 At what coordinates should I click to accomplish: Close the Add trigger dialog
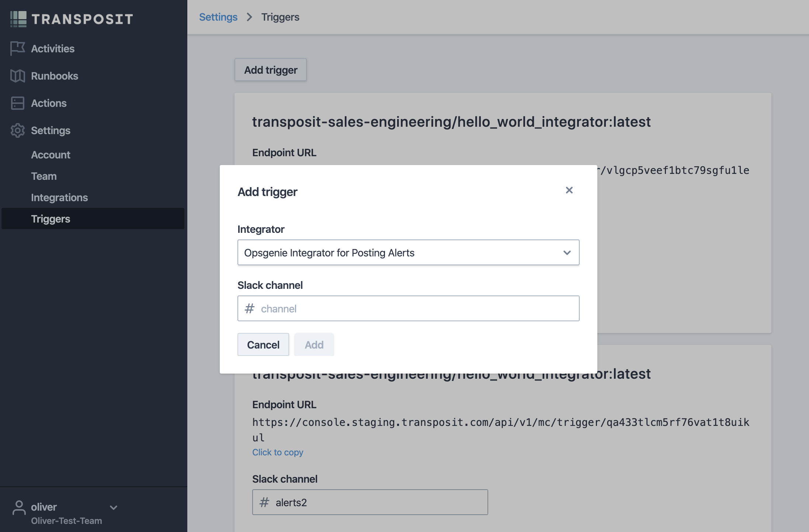[x=569, y=190]
